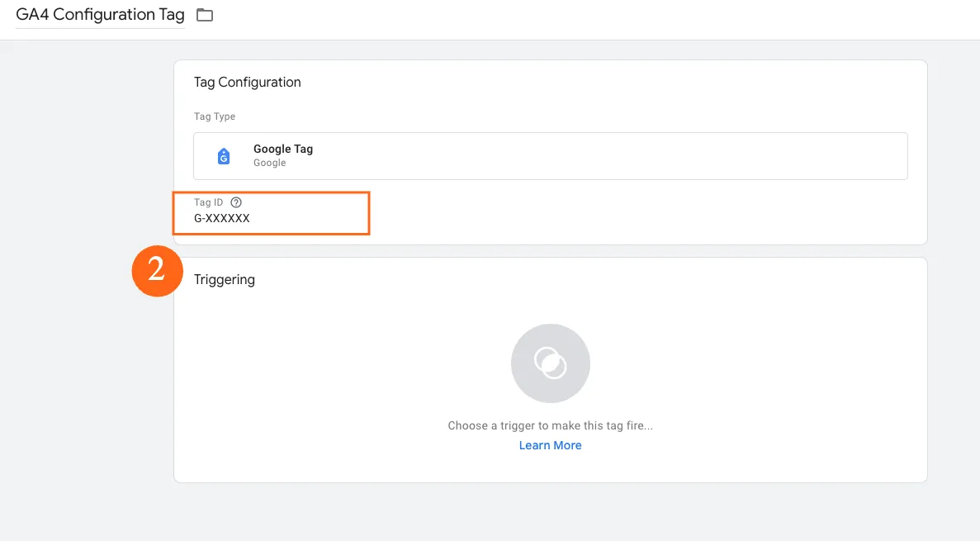The height and width of the screenshot is (541, 980).
Task: Click the grey trigger circle icon
Action: pos(550,363)
